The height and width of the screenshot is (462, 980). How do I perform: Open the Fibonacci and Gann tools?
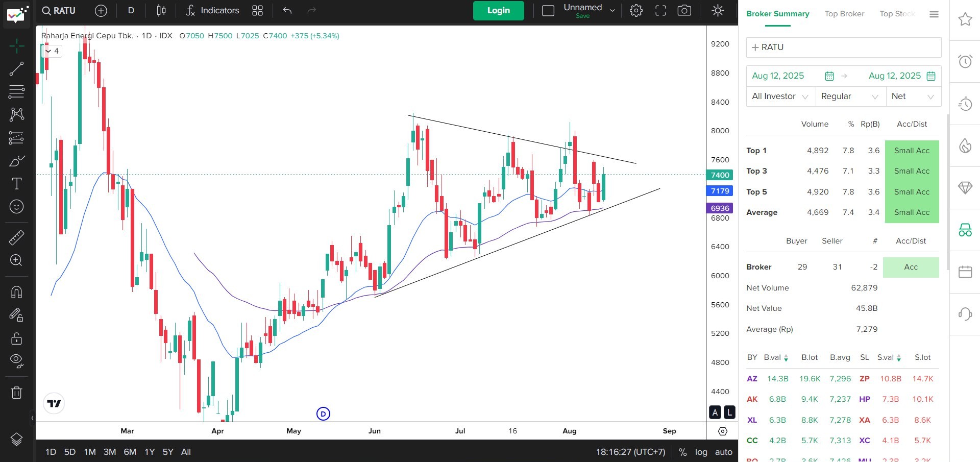point(16,92)
